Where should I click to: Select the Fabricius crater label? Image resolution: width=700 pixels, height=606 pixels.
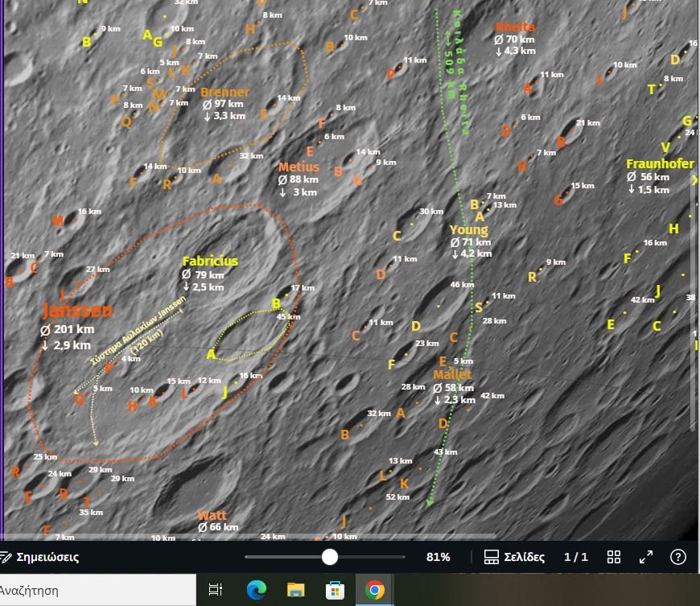pyautogui.click(x=210, y=261)
